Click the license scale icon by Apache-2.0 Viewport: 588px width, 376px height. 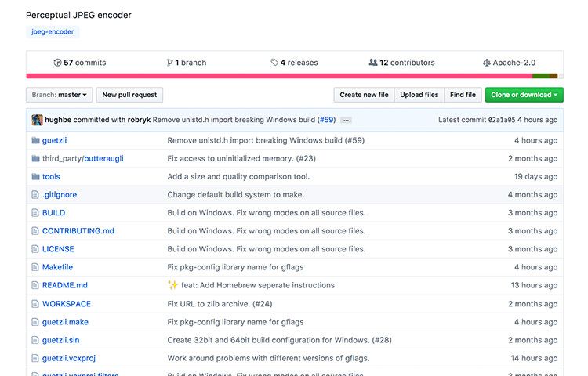[486, 63]
